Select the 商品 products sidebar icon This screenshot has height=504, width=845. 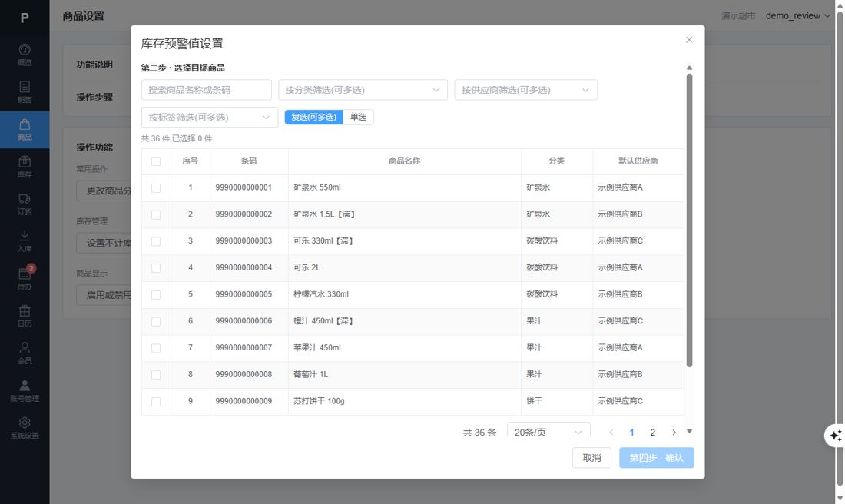click(25, 130)
